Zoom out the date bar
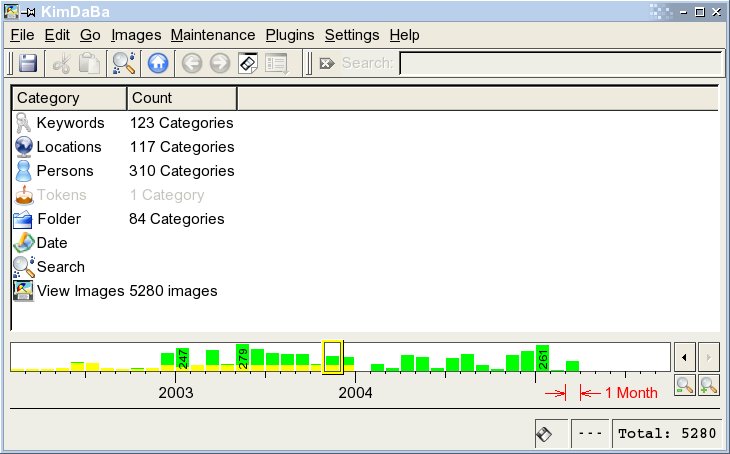 (x=684, y=385)
